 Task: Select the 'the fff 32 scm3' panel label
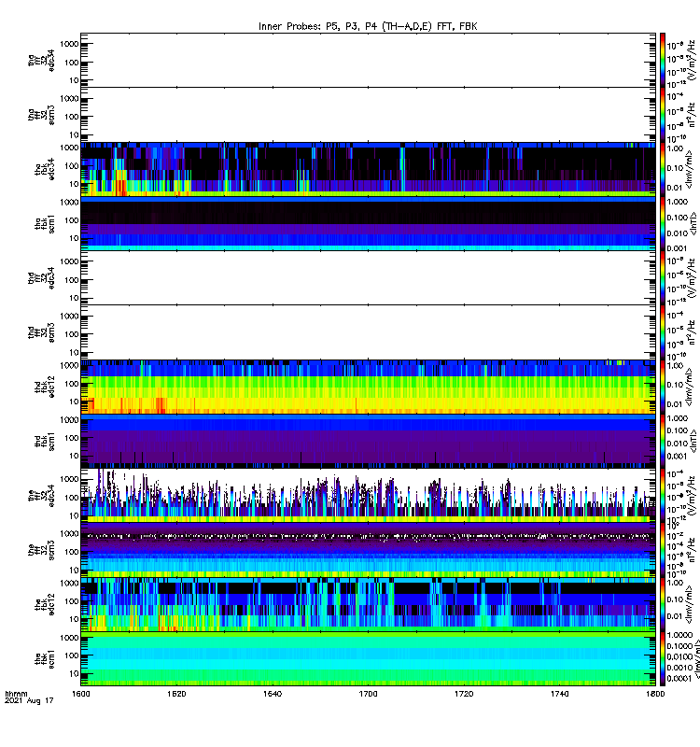41,550
